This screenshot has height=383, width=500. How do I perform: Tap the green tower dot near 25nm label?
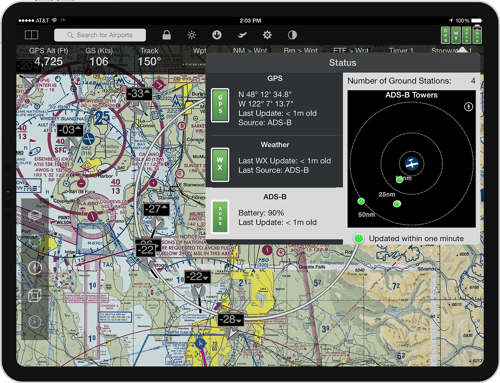pyautogui.click(x=397, y=204)
